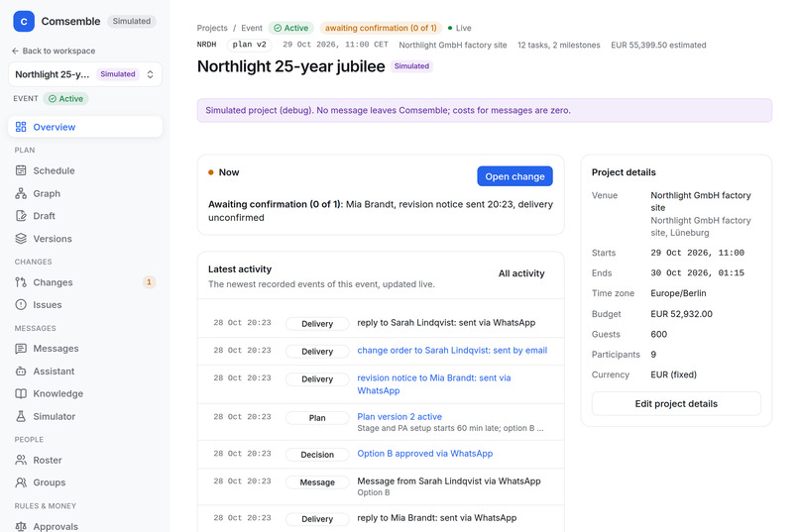Open Versions via its layers icon

point(21,238)
